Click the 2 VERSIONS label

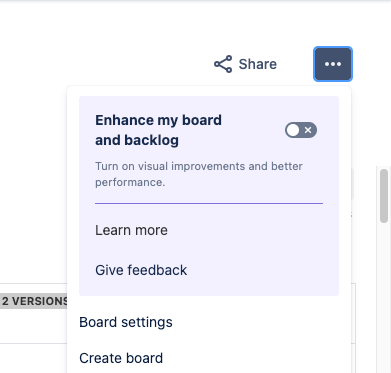pos(33,301)
